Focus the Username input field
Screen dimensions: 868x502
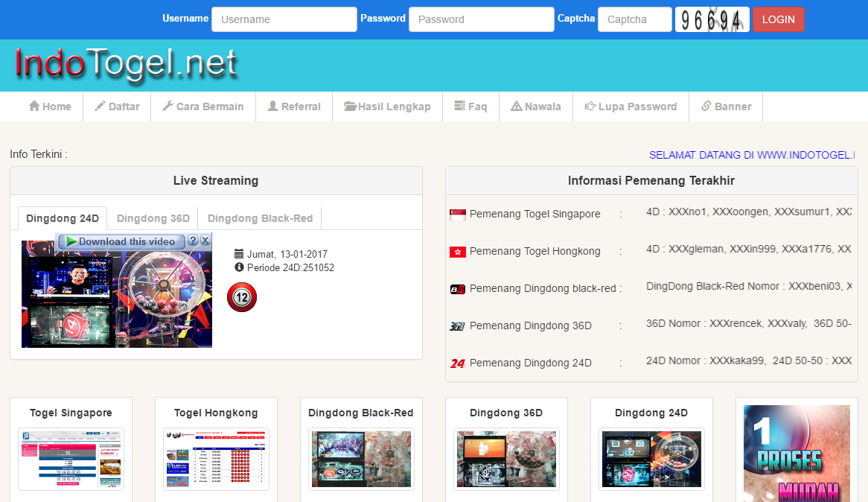[284, 19]
